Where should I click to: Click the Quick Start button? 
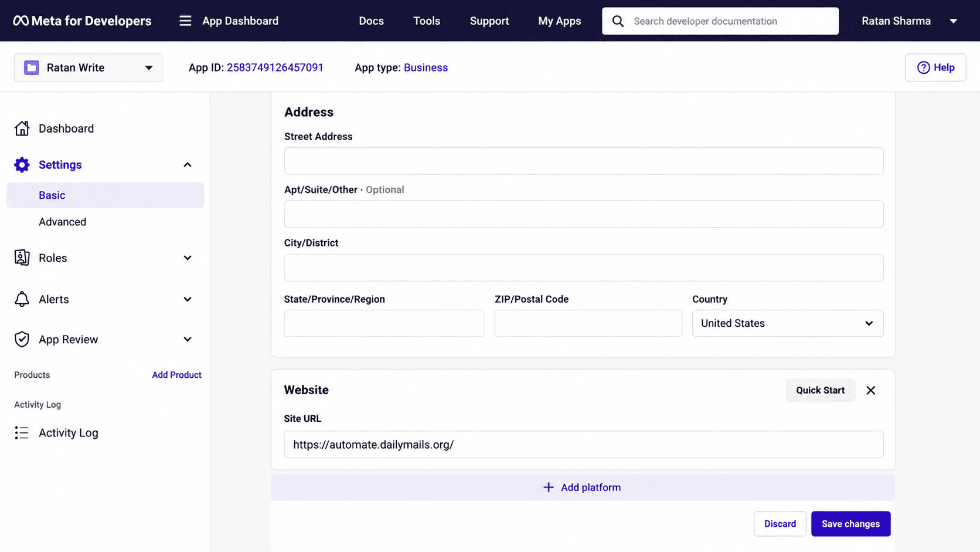(x=820, y=391)
